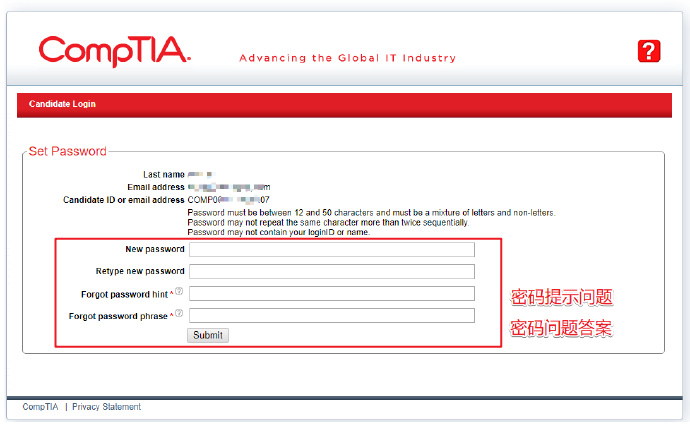Screen dimensions: 690x434
Task: Submit the new password form
Action: 208,335
